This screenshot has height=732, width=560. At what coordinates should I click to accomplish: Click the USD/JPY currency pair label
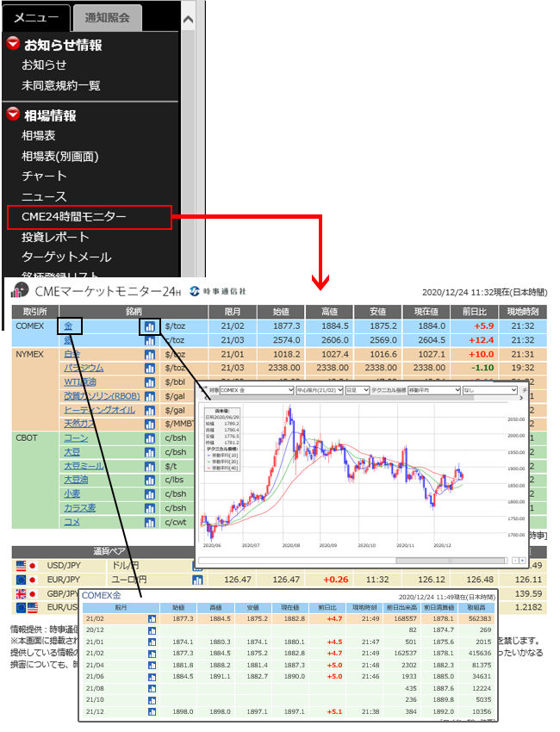click(x=64, y=566)
